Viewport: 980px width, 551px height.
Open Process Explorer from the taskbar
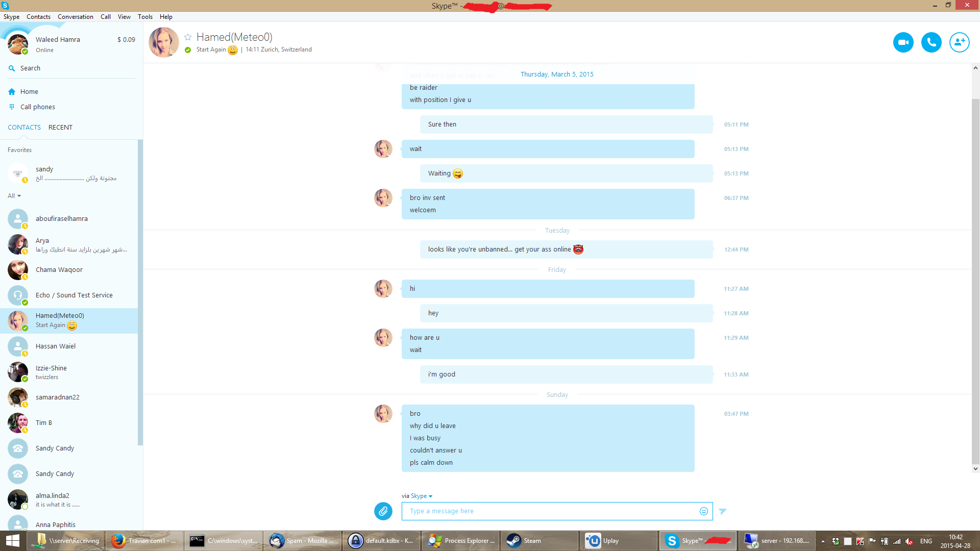[460, 541]
